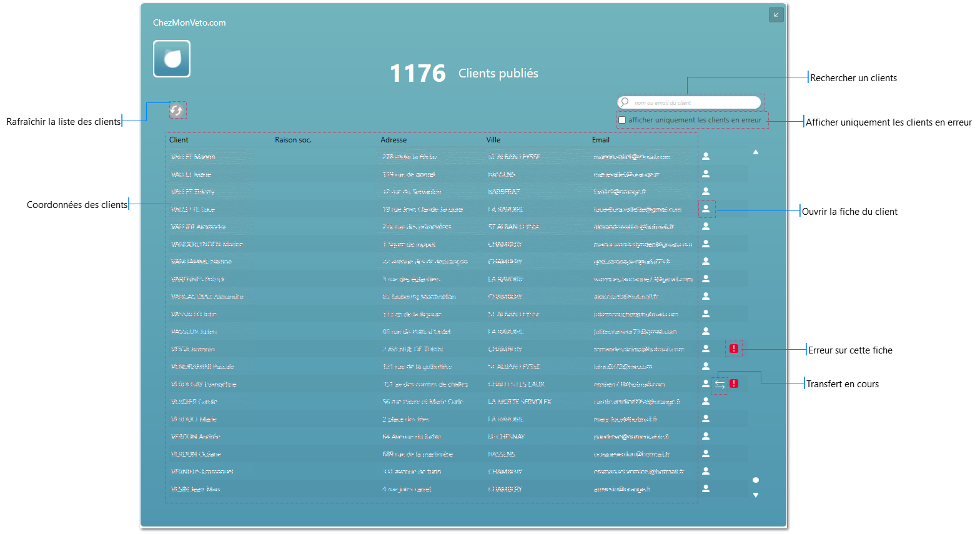The image size is (980, 534).
Task: Select the VASSEUR Julien name cell
Action: coord(194,332)
